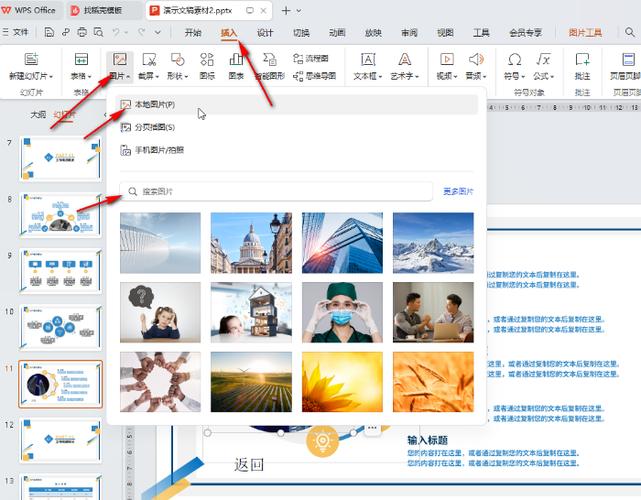Expand the Shapes dropdown arrow
Screen dimensions: 641x500
(186, 76)
